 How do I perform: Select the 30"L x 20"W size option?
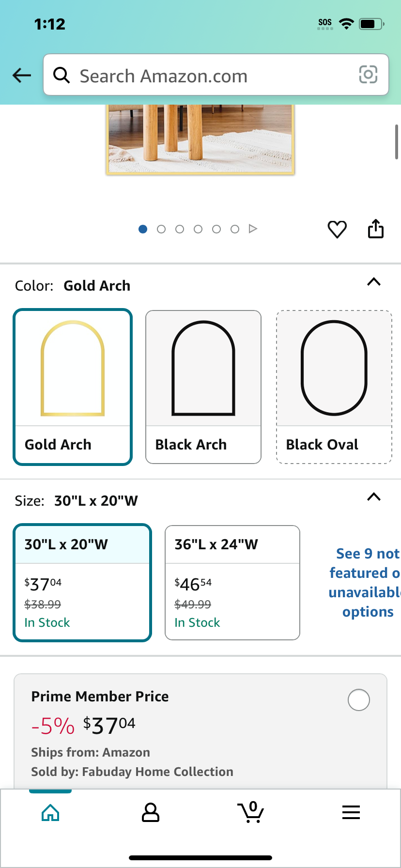click(x=82, y=583)
